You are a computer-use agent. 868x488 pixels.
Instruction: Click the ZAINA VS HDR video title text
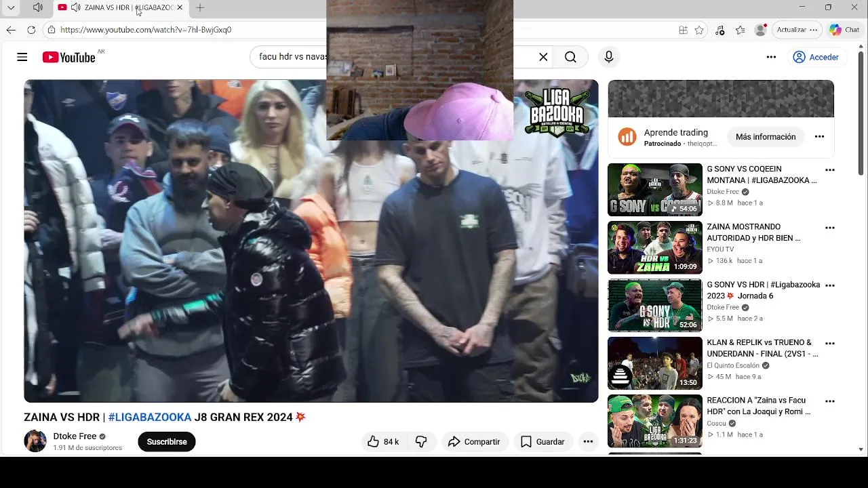(x=165, y=417)
